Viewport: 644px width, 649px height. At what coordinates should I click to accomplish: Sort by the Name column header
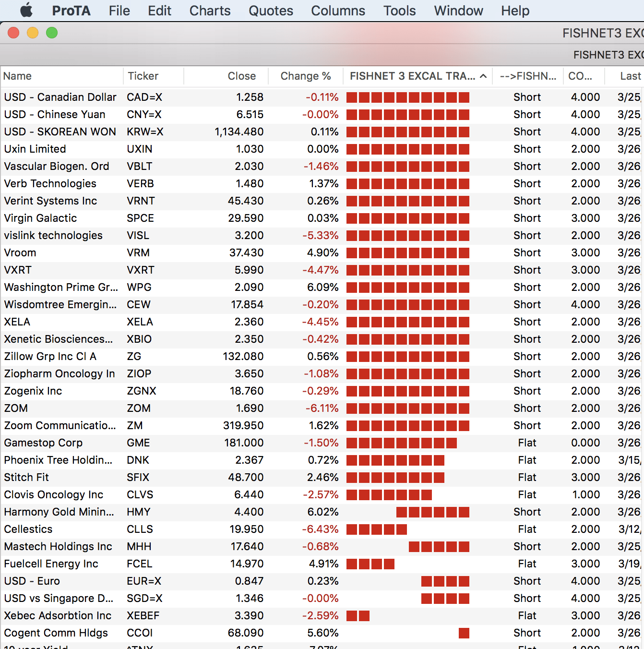(x=61, y=76)
